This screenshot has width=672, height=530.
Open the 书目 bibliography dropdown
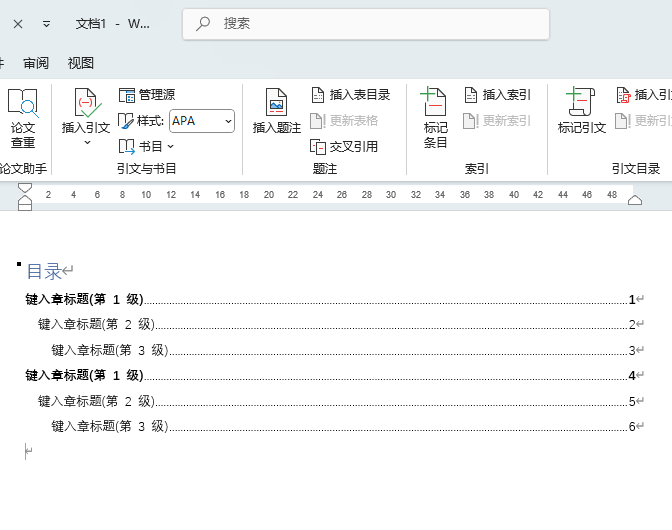click(x=146, y=147)
